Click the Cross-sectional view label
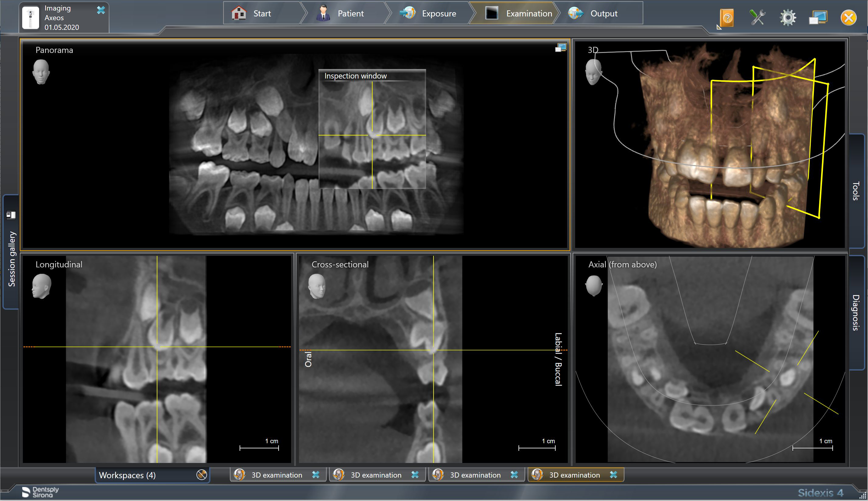This screenshot has width=868, height=501. coord(340,265)
